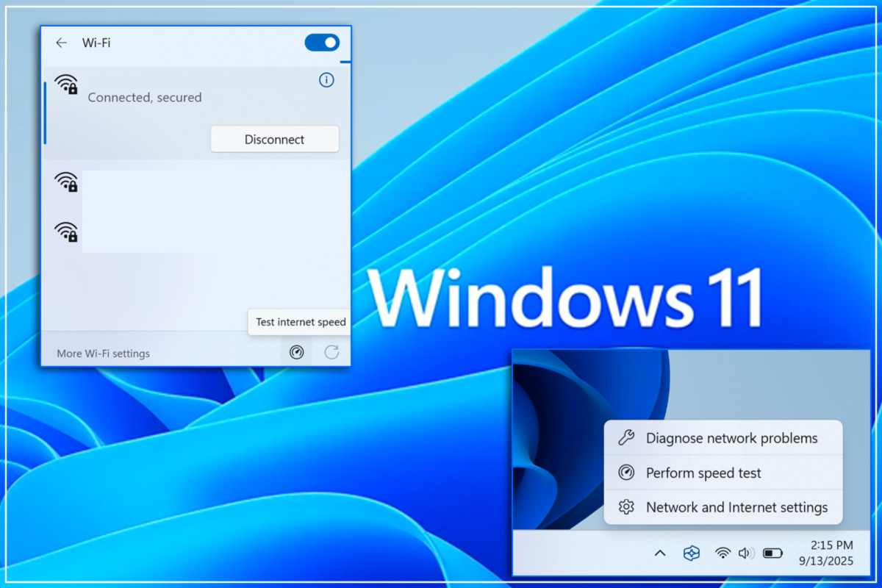Click the taskbar volume speaker icon

click(746, 553)
